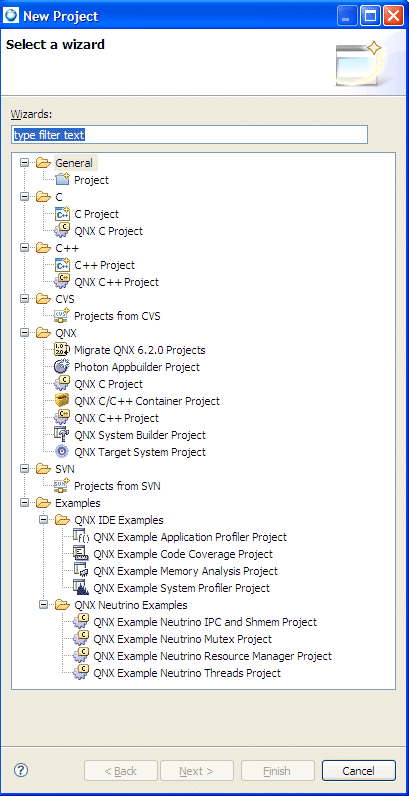This screenshot has width=409, height=796.
Task: Open help via the question mark icon
Action: [21, 770]
